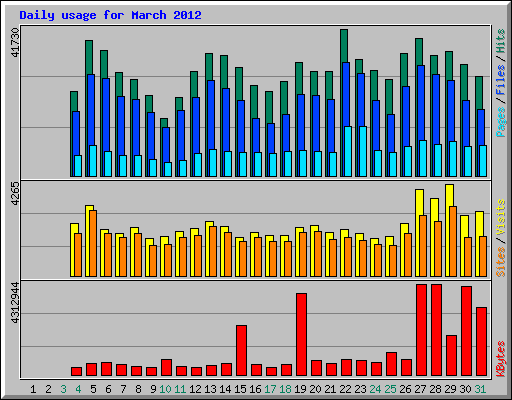Click the blue files bar for day 22
The height and width of the screenshot is (400, 512).
(x=346, y=94)
